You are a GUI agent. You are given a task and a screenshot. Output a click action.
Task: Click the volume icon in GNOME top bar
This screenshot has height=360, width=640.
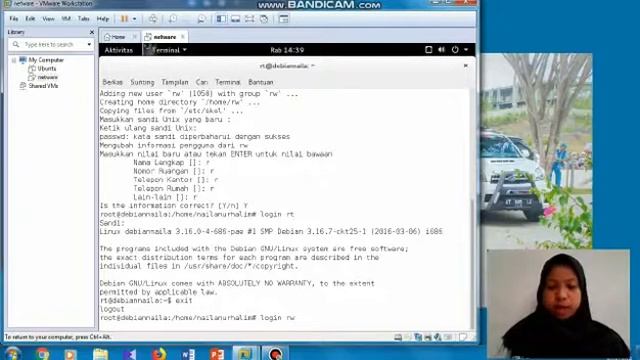click(x=442, y=50)
